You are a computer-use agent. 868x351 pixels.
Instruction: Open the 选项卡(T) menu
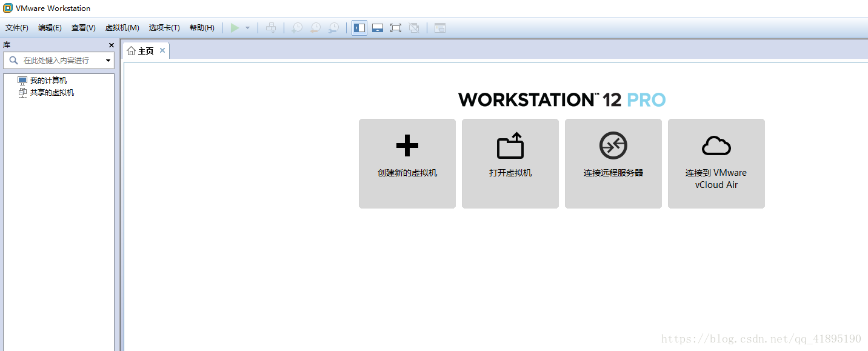point(164,28)
